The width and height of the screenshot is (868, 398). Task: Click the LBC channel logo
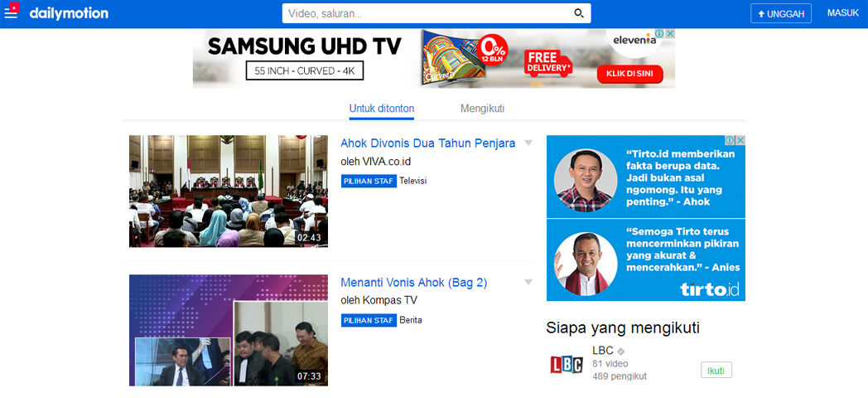pyautogui.click(x=567, y=365)
